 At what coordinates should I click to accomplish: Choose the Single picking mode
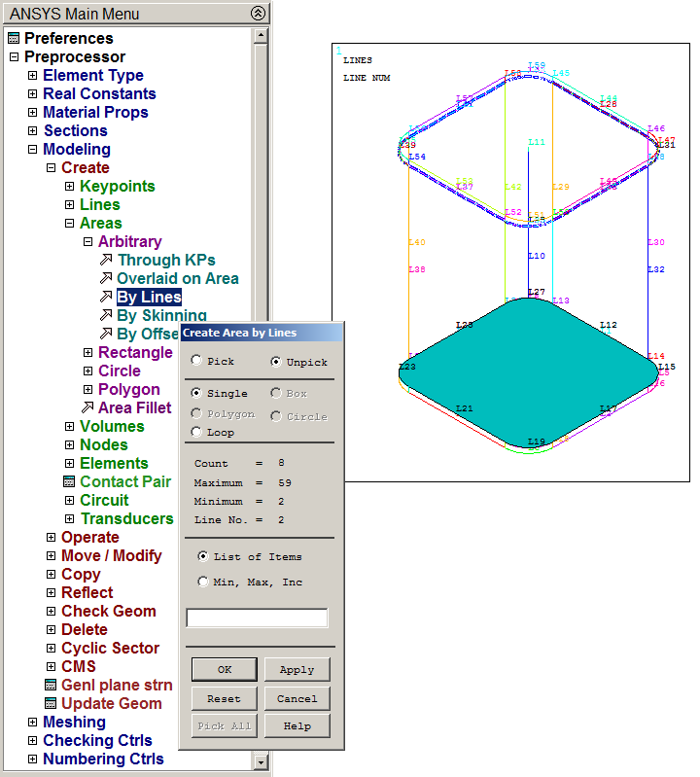(x=196, y=393)
